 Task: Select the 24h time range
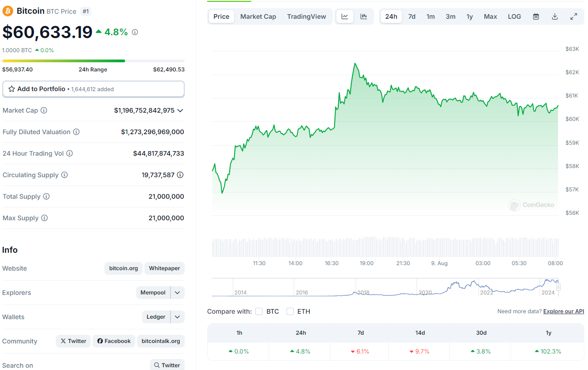pos(391,16)
